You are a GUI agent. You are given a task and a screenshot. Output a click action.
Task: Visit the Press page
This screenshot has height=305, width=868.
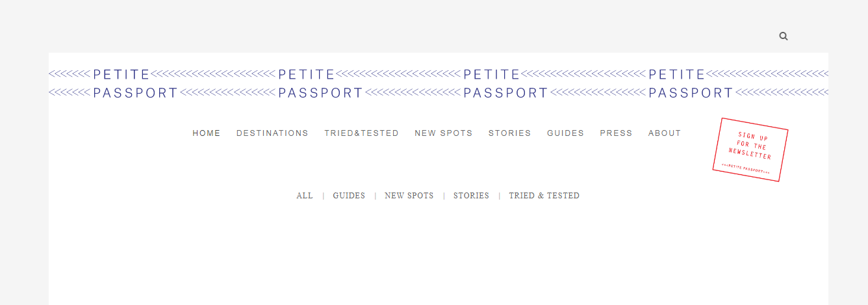tap(616, 133)
